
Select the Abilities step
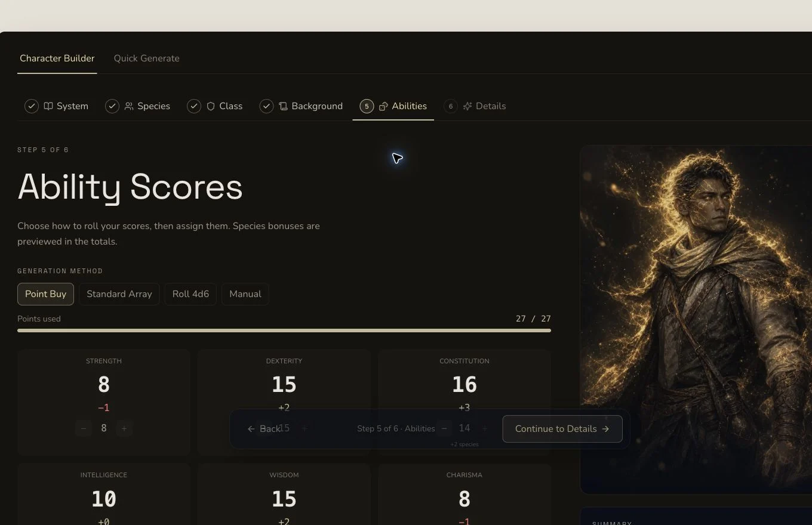393,106
